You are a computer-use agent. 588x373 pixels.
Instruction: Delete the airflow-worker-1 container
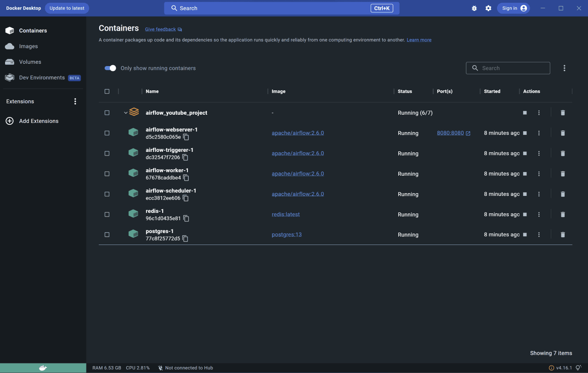563,174
